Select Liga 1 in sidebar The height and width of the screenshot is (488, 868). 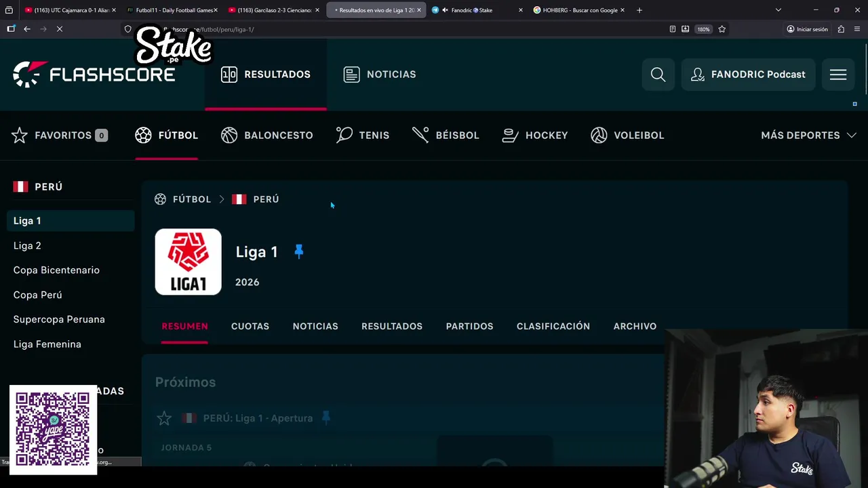pyautogui.click(x=71, y=221)
